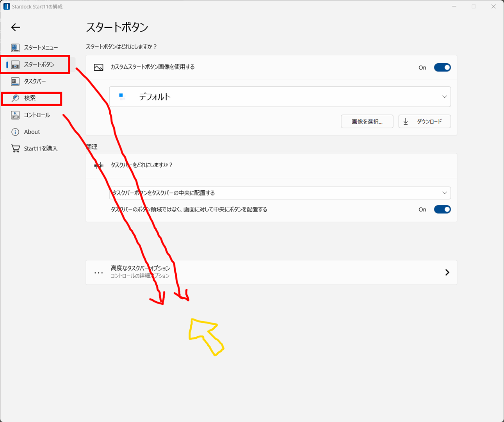Click the コントロール keyboard icon
This screenshot has height=422, width=504.
click(x=15, y=115)
